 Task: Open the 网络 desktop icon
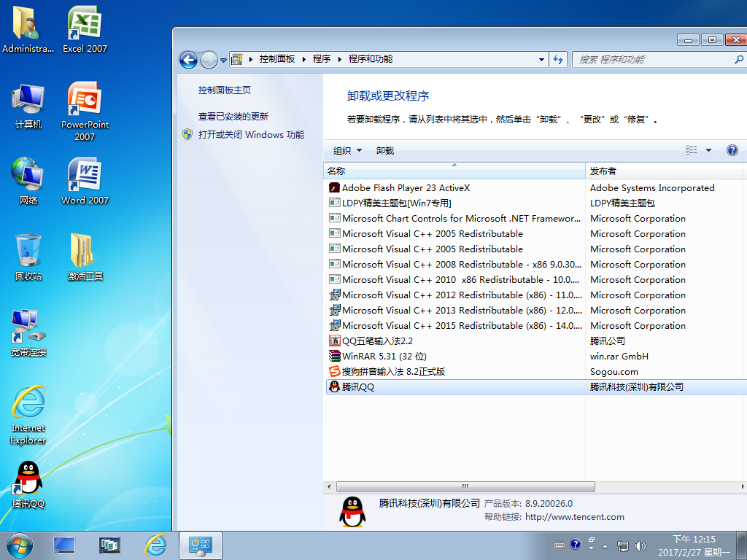tap(28, 181)
